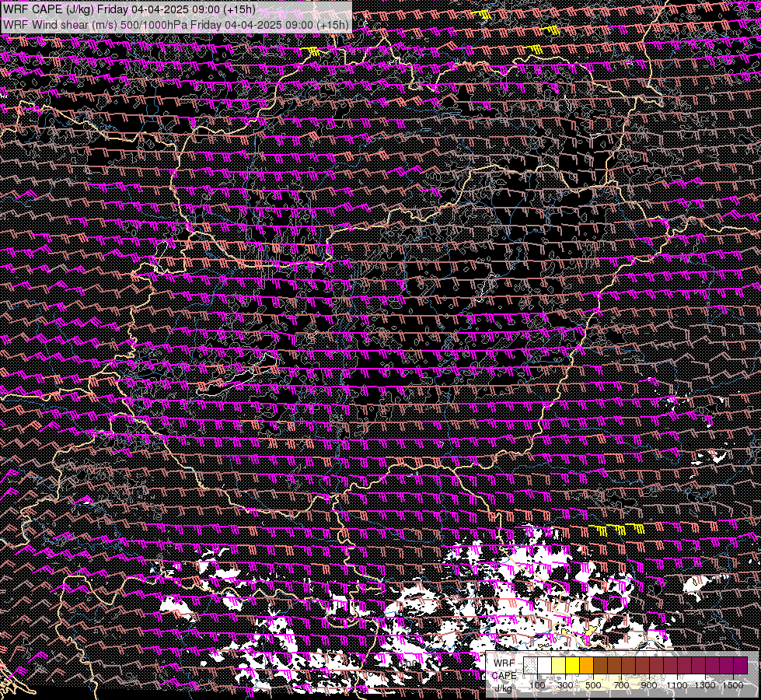Select the dotted below-100 legend swatch

coord(530,665)
